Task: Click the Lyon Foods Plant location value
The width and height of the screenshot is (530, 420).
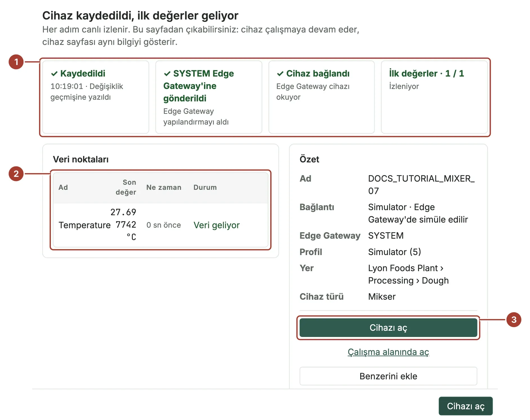Action: pos(408,274)
